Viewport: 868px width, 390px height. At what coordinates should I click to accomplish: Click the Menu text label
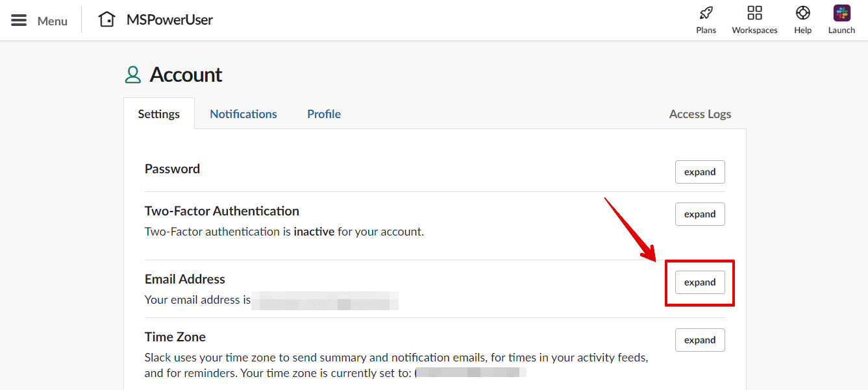(x=53, y=21)
